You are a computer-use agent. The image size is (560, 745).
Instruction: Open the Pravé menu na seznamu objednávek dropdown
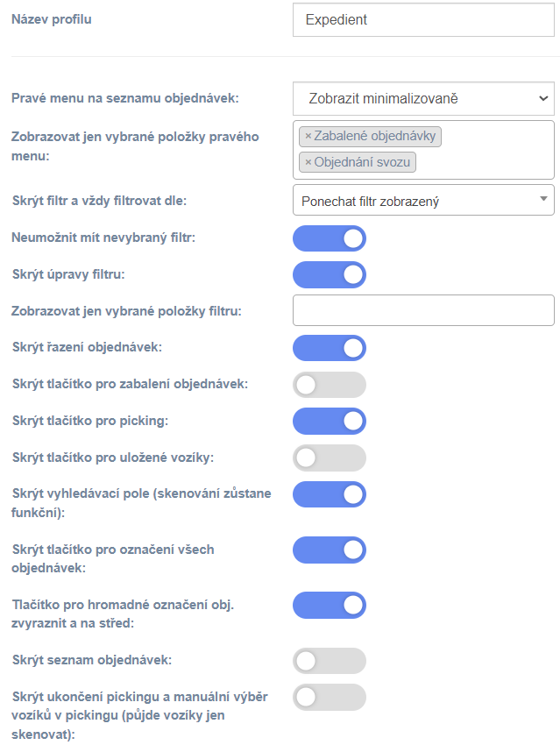[x=423, y=98]
